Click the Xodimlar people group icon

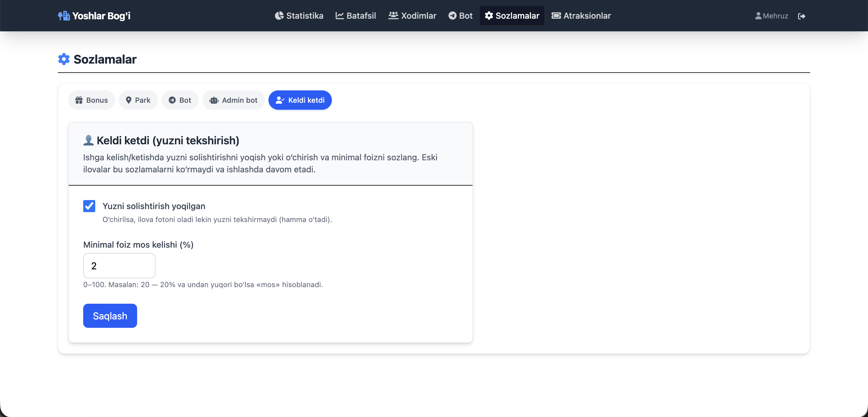pyautogui.click(x=393, y=15)
